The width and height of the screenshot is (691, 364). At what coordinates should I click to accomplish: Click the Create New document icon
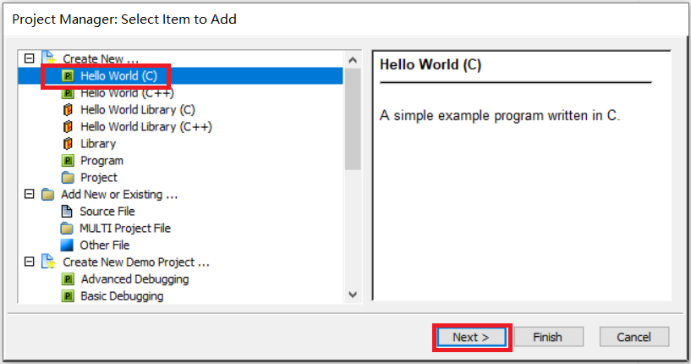48,58
